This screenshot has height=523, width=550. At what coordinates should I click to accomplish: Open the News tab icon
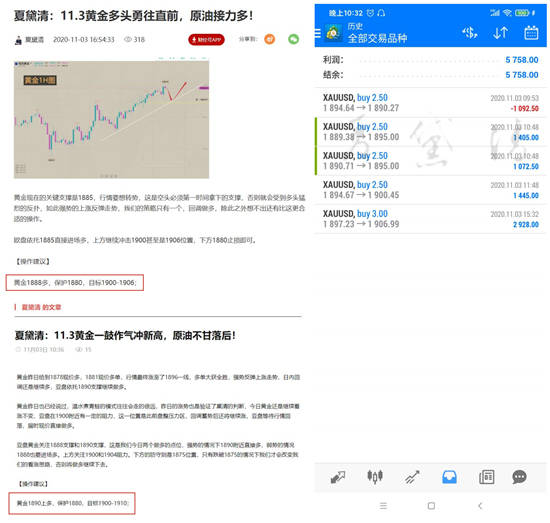pos(487,477)
